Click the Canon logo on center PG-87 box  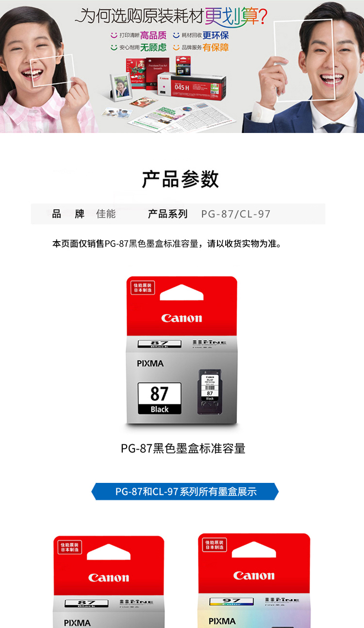tap(182, 318)
